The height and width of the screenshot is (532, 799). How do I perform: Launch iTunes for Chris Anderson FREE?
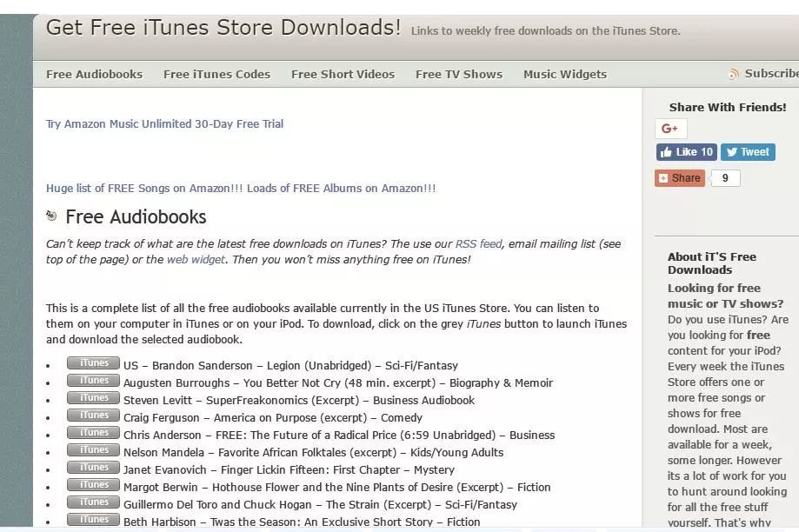(x=93, y=432)
